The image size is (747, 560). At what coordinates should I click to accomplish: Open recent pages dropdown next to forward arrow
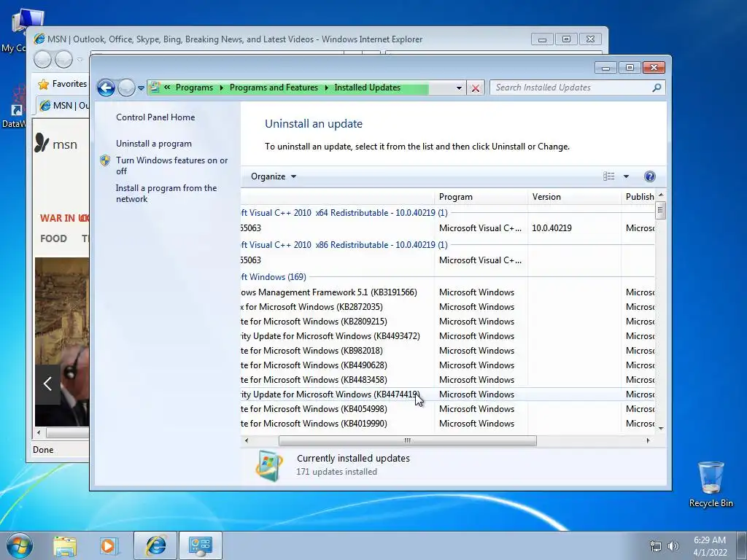(x=141, y=88)
